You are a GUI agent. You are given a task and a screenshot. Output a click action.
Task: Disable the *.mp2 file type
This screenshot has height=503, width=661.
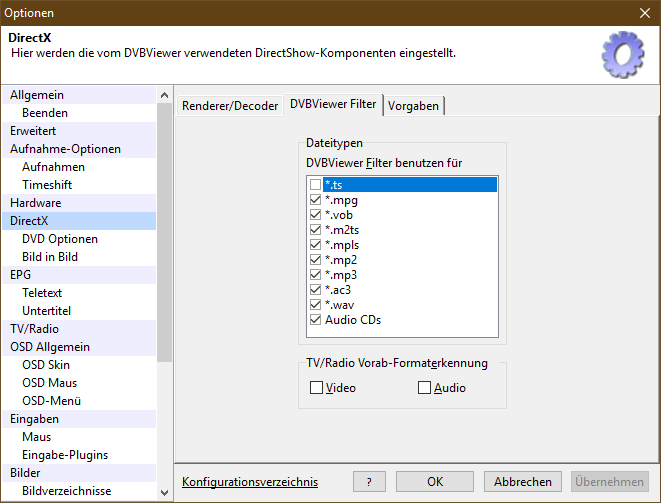[315, 260]
